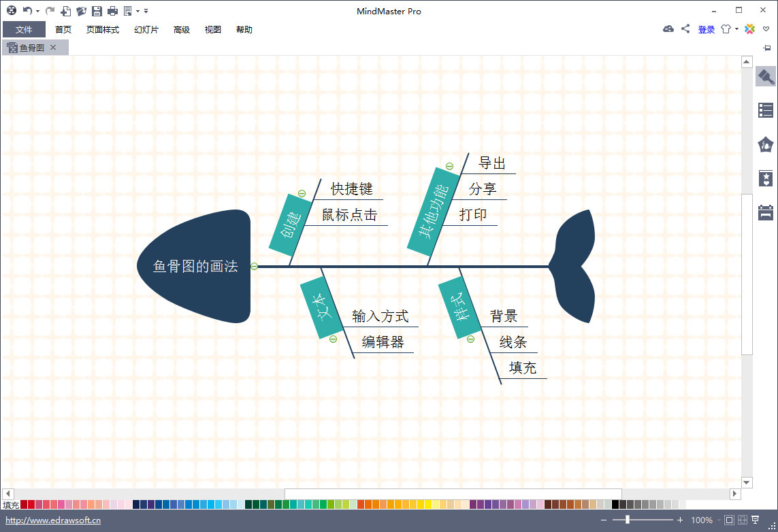This screenshot has width=778, height=532.
Task: Toggle the favorites heart icon at top right
Action: coord(766,29)
